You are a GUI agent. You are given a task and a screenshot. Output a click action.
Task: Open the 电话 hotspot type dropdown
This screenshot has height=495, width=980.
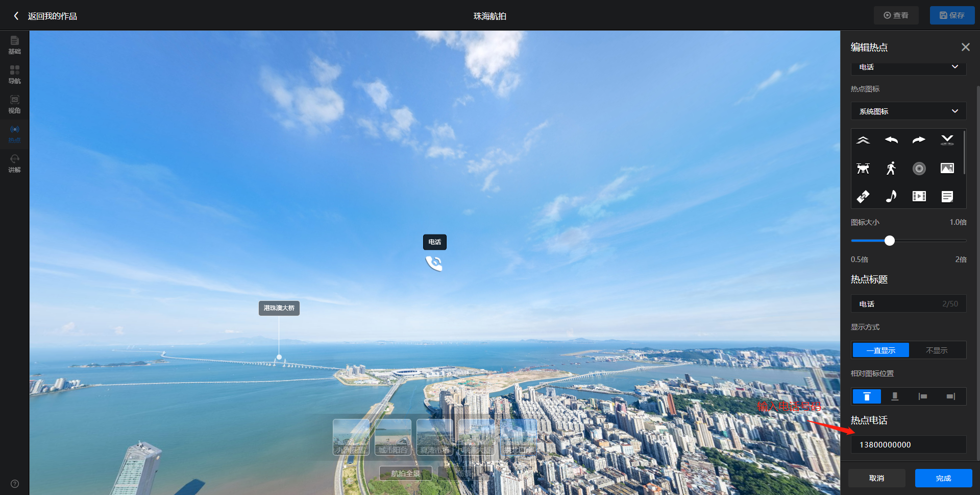click(909, 67)
